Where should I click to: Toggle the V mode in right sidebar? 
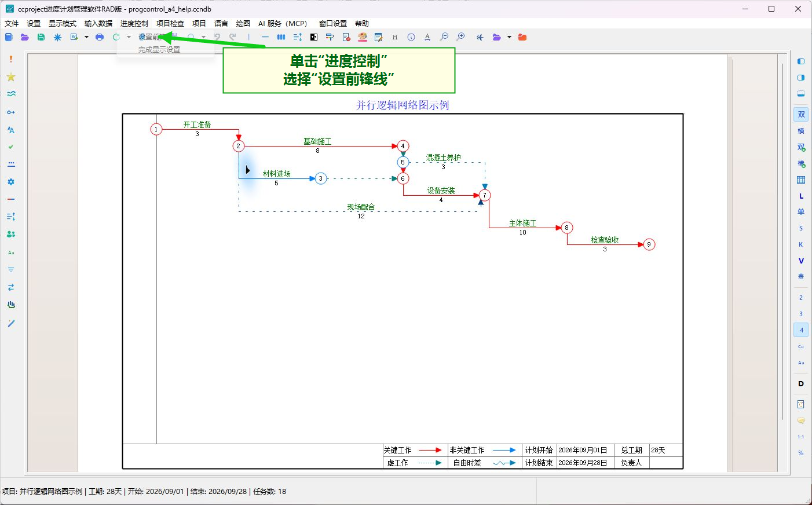pyautogui.click(x=801, y=261)
